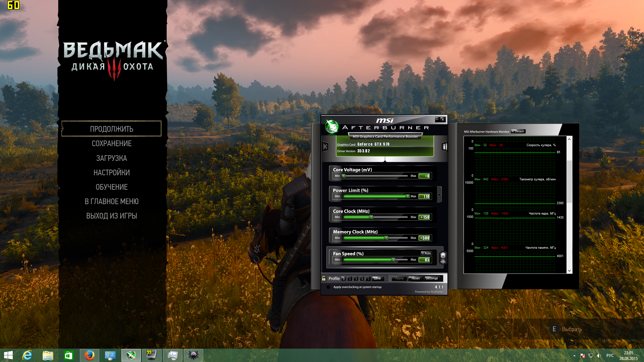The height and width of the screenshot is (362, 644).
Task: Click the MSI Afterburner jet logo
Action: [x=332, y=127]
